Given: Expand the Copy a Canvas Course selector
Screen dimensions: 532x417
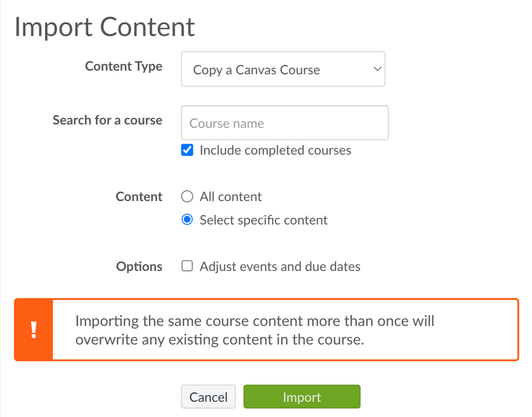Looking at the screenshot, I should [x=283, y=69].
